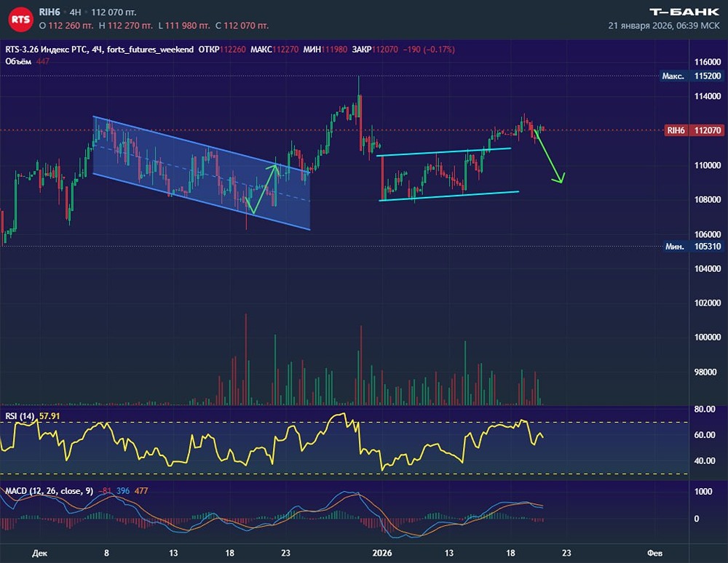Click the date '21 января 2026, 06:39 МСК'
Screen dimensions: 728x563
point(664,25)
